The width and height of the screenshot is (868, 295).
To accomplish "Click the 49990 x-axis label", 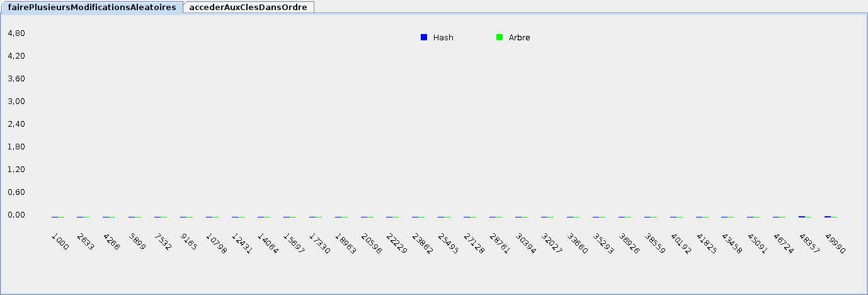I will 836,243.
